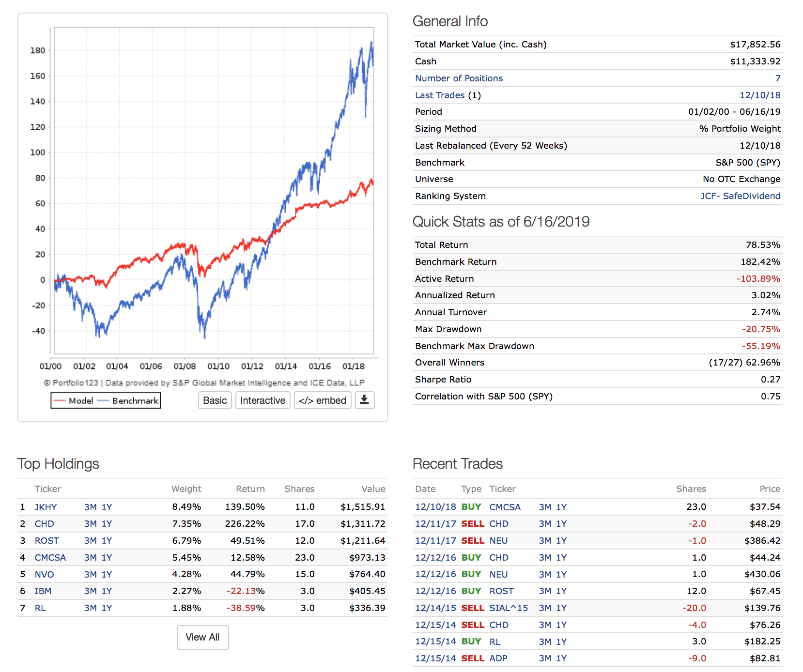Open JKHY ticker in Top Holdings

click(46, 507)
